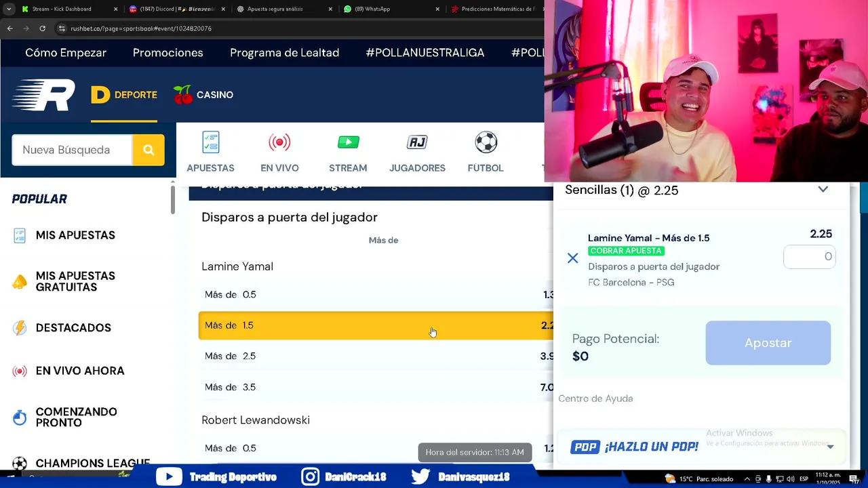Select Lamine Yamal Más de 2.5 odds
The height and width of the screenshot is (488, 868).
377,357
